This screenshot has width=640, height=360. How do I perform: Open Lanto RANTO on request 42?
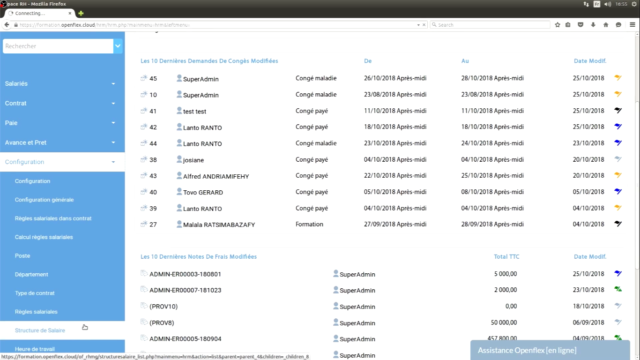pyautogui.click(x=202, y=127)
